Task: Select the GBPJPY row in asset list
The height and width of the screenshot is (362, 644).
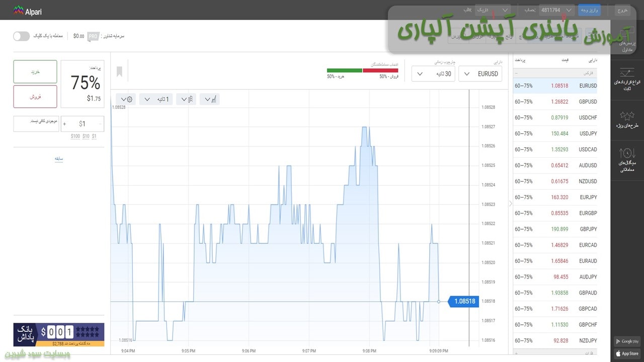Action: (x=555, y=229)
